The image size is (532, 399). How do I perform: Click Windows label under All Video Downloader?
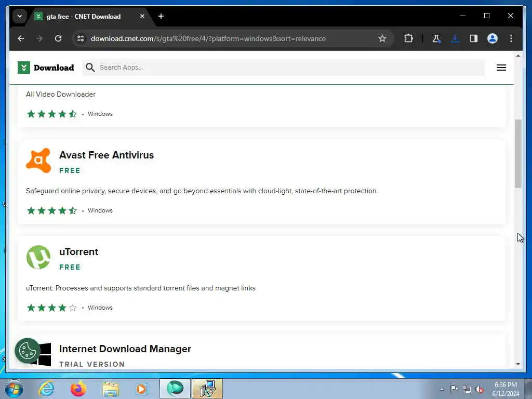pyautogui.click(x=100, y=114)
